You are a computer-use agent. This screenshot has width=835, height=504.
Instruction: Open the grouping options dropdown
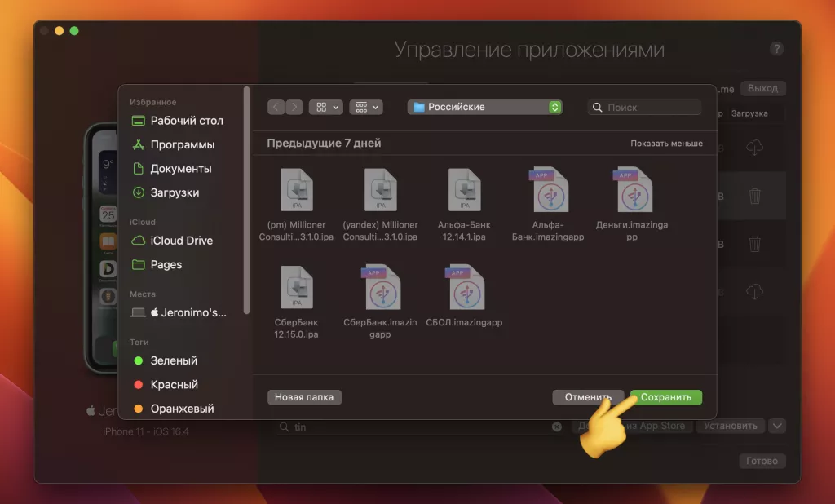(x=366, y=107)
